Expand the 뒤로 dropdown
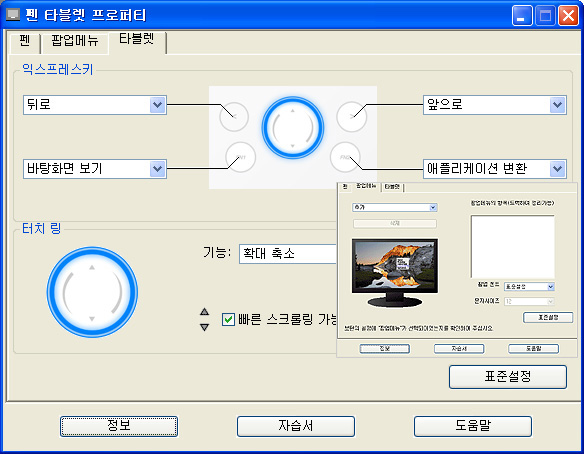Screen dimensions: 584x454 [x=158, y=105]
